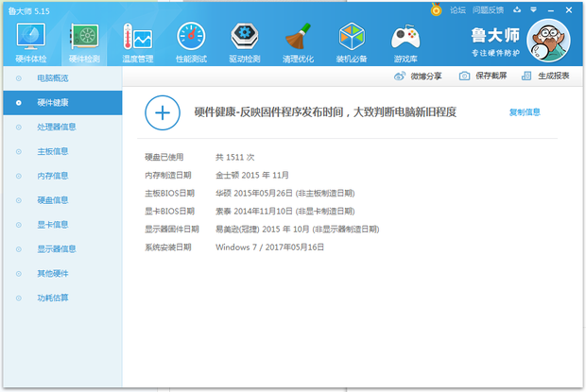
Task: Click the 金士顿 2015 年 11月 memory date
Action: (x=252, y=175)
